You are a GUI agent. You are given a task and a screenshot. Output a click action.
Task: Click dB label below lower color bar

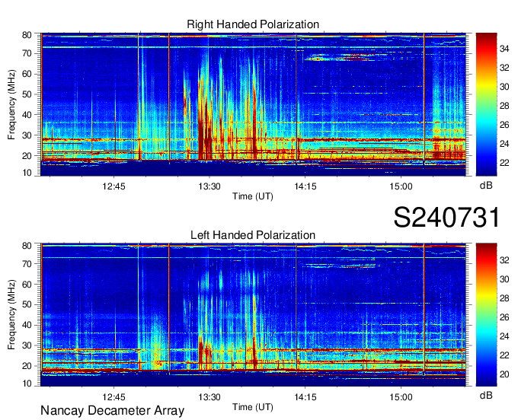pos(486,396)
